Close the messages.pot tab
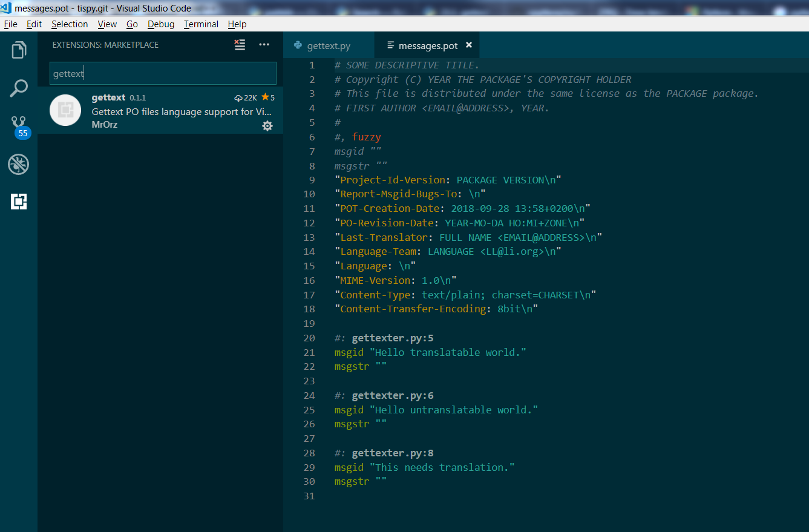This screenshot has width=809, height=532. 469,45
